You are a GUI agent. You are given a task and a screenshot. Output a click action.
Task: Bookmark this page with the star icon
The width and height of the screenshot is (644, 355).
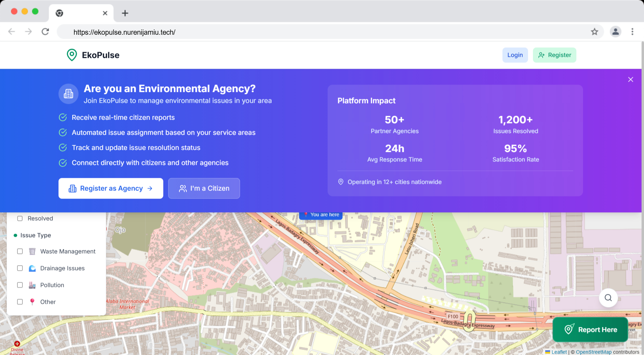coord(594,32)
